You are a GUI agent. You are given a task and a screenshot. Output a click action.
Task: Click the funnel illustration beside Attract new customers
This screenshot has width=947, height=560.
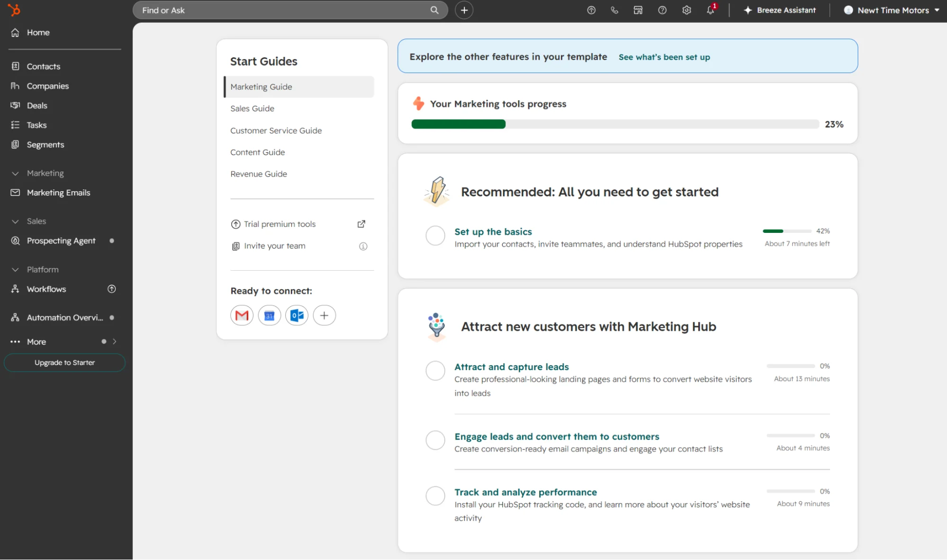coord(436,327)
